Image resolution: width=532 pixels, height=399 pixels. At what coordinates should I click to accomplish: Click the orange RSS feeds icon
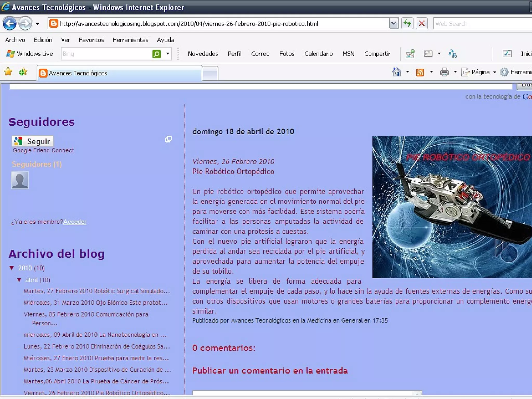click(x=420, y=72)
